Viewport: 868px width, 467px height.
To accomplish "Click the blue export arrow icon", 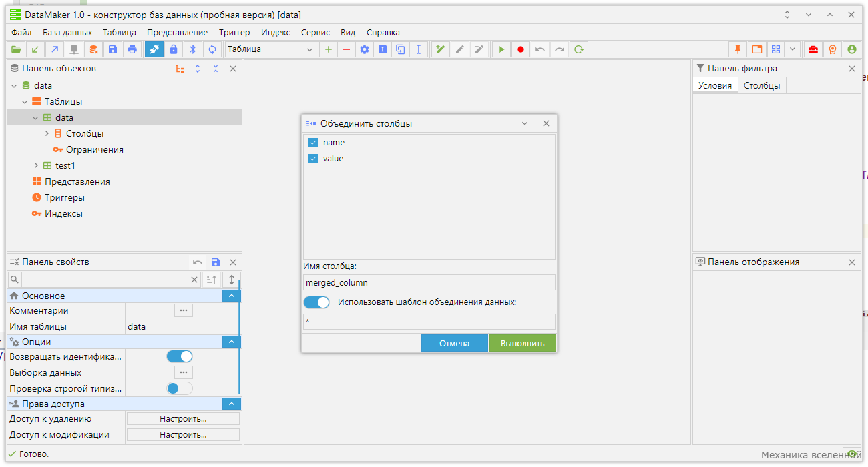I will click(x=55, y=49).
